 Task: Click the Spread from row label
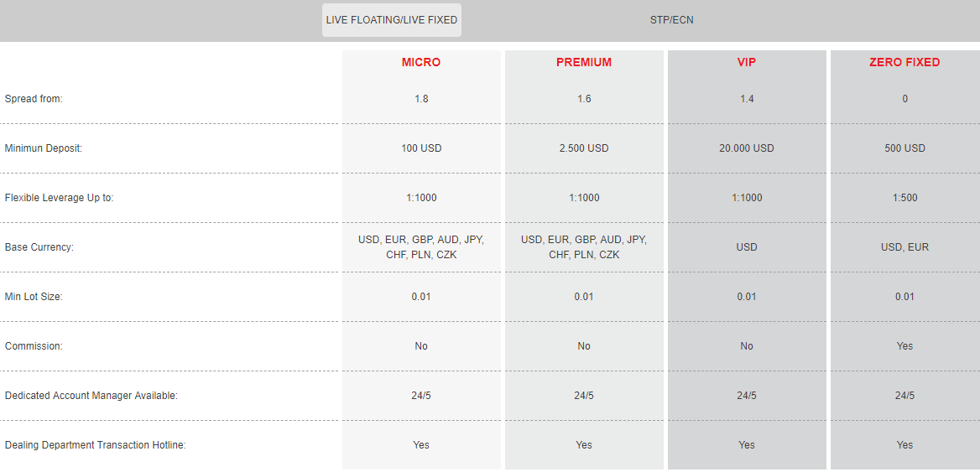click(34, 99)
